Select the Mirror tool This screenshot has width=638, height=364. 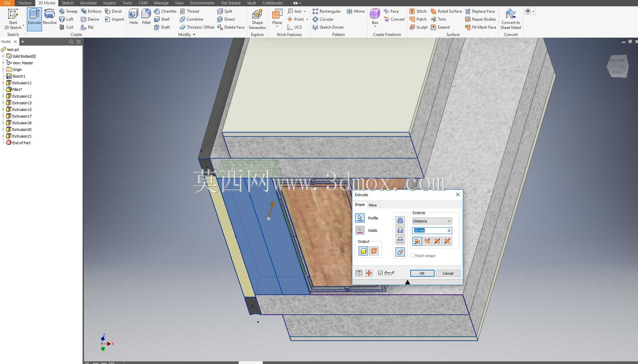click(x=356, y=11)
